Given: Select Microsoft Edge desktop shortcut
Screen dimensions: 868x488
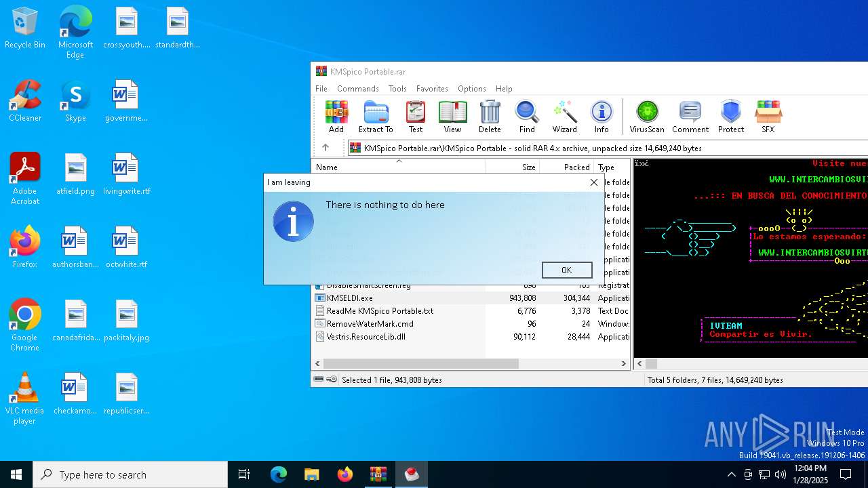Looking at the screenshot, I should click(75, 33).
